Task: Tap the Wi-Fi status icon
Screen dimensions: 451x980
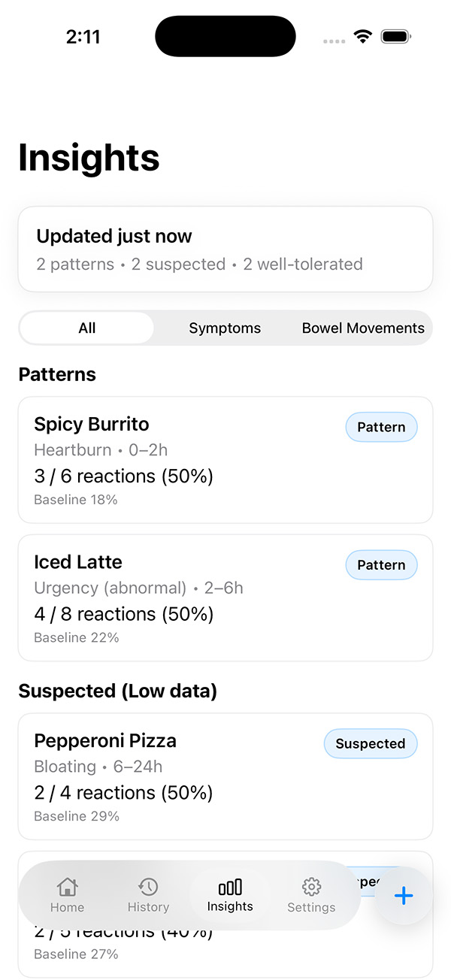Action: 364,37
